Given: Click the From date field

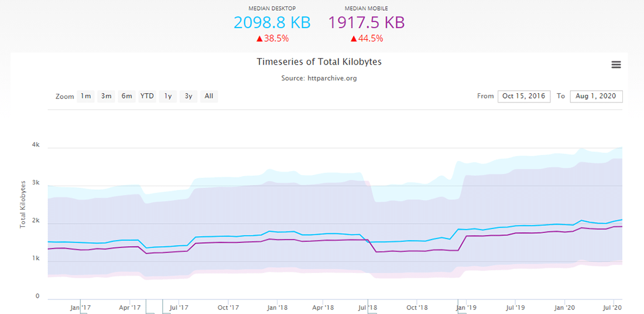Looking at the screenshot, I should [x=523, y=96].
